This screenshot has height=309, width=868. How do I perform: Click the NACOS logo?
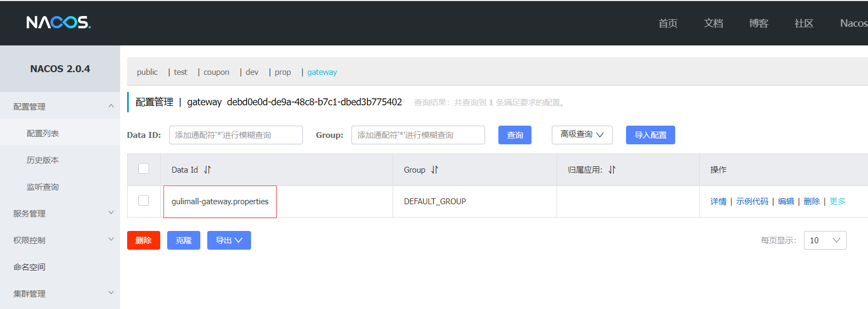[59, 22]
